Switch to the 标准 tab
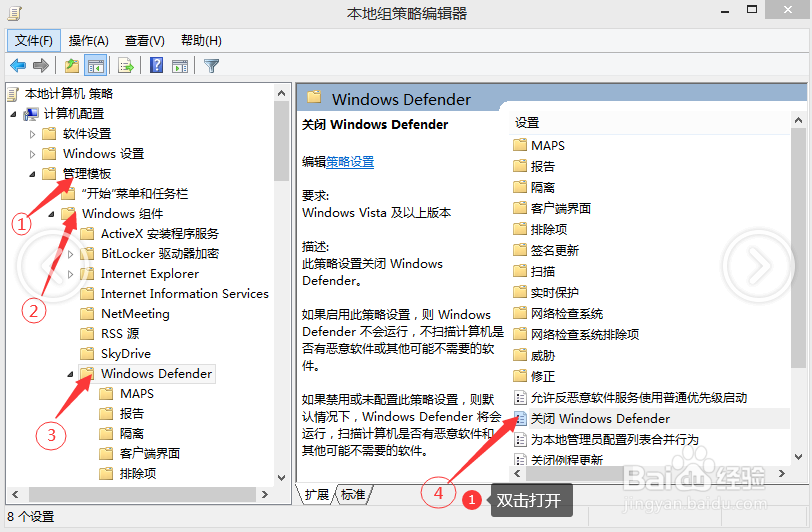The image size is (812, 532). [354, 495]
